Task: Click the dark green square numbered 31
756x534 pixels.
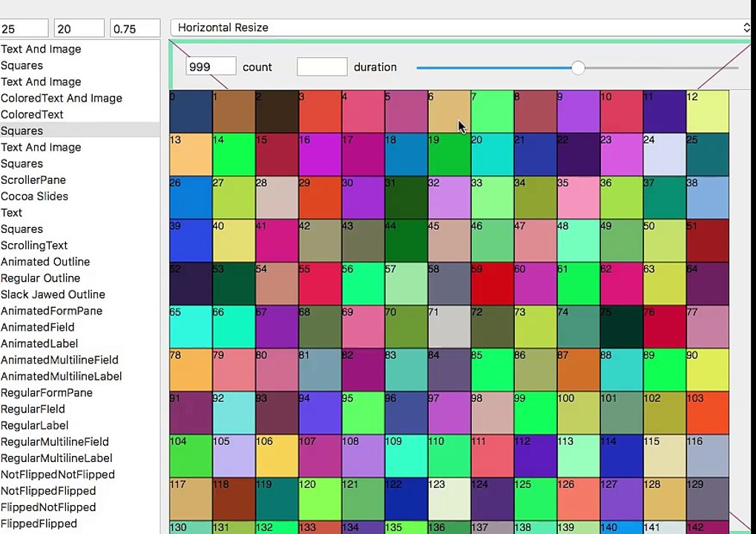Action: pyautogui.click(x=406, y=197)
